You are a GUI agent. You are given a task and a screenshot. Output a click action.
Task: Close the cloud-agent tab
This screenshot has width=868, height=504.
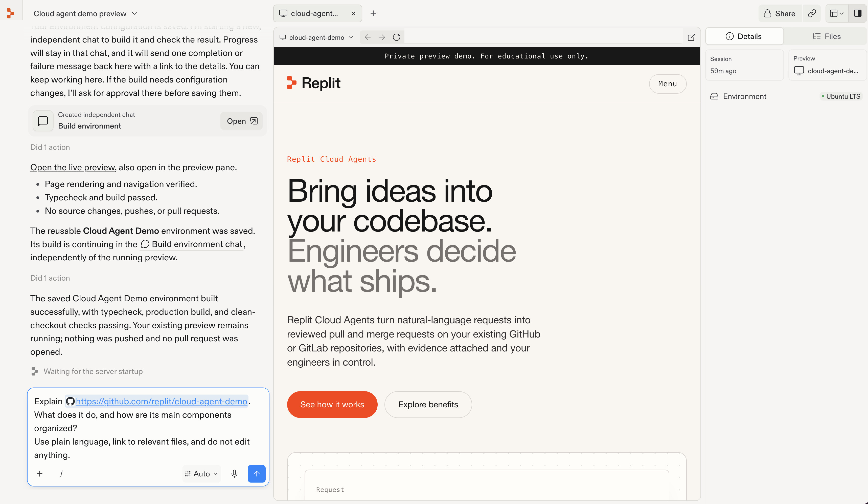(353, 13)
